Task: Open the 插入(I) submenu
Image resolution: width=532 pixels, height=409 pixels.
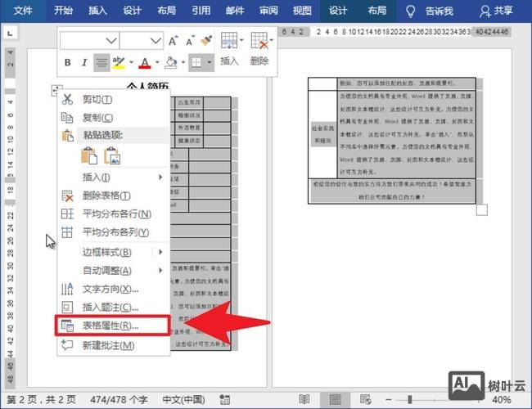Action: (x=114, y=177)
